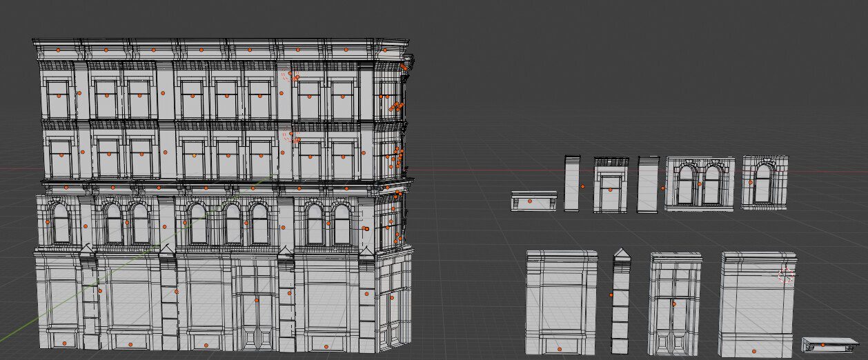Select the standalone double door module
The image size is (868, 360).
pyautogui.click(x=675, y=303)
